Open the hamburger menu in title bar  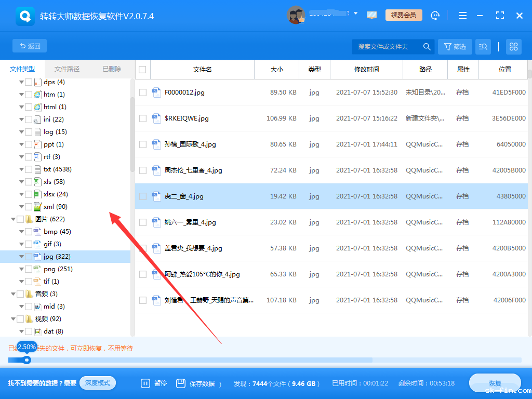(462, 16)
